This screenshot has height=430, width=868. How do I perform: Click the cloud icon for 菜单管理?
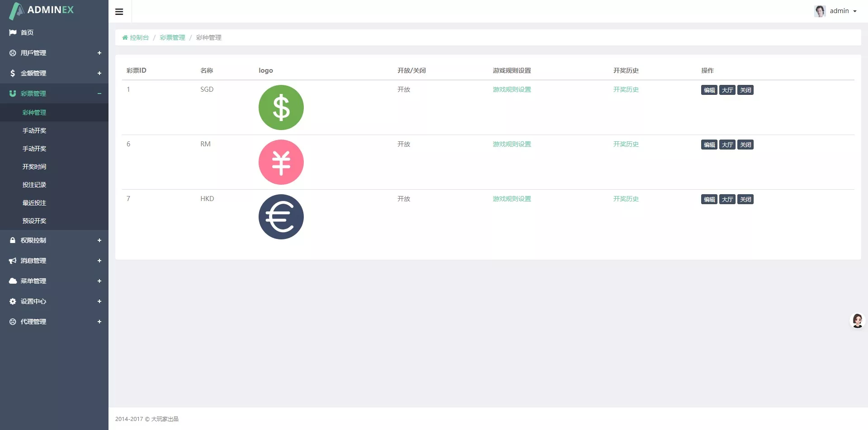click(13, 281)
